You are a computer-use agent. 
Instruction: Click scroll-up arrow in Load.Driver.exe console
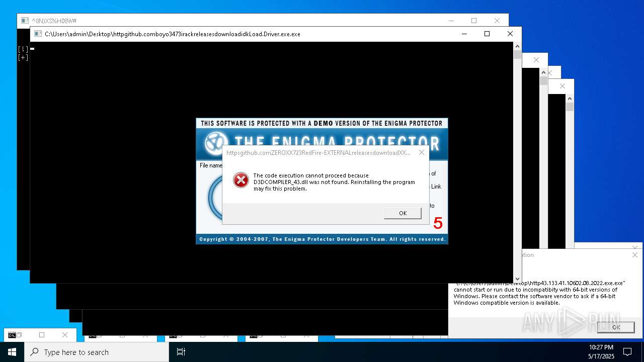(517, 46)
